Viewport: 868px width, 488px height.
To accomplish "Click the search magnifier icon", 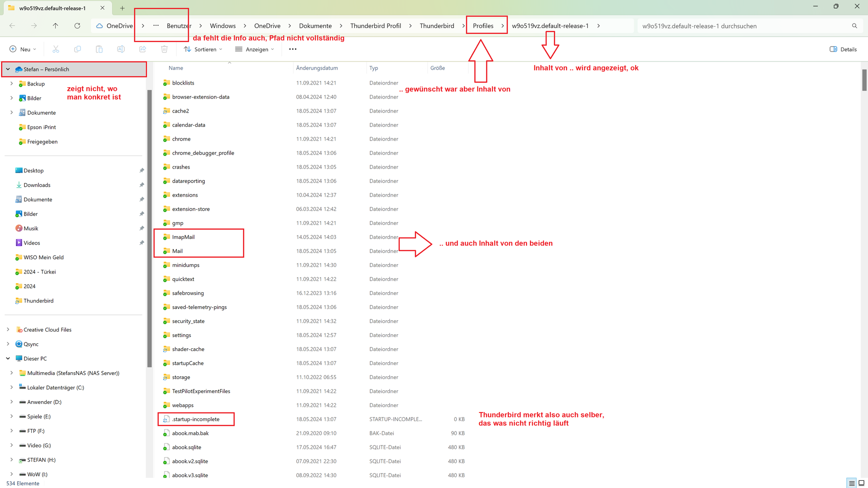I will tap(854, 26).
